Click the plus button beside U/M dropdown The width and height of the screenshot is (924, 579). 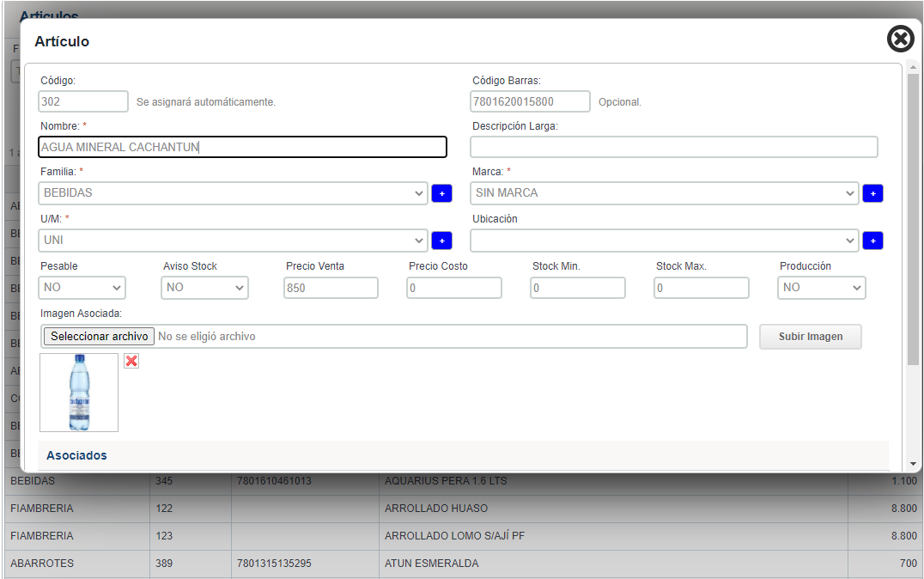pyautogui.click(x=441, y=241)
